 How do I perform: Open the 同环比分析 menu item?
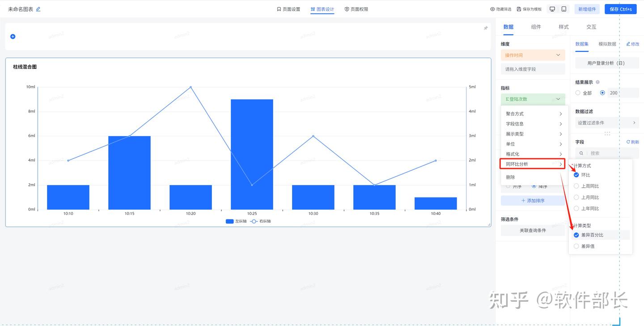tap(533, 164)
